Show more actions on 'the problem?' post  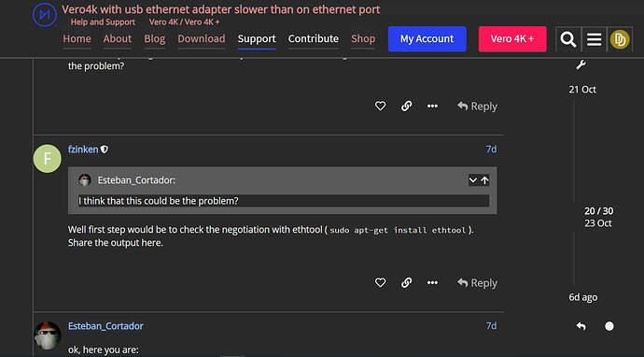(x=432, y=107)
